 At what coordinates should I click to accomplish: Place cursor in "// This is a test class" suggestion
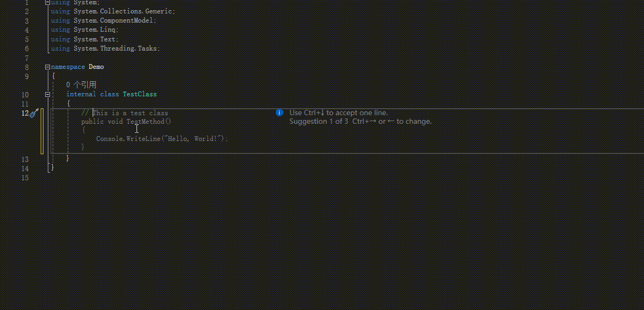(125, 113)
